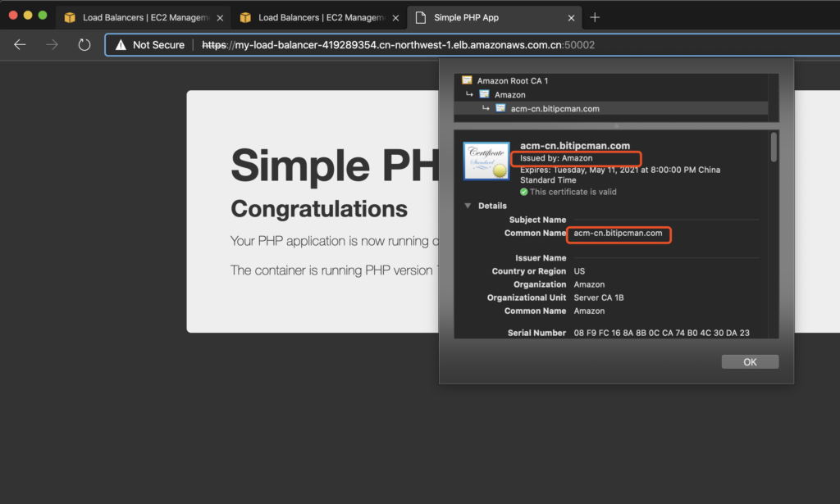Collapse the Details disclosure triangle

tap(468, 206)
